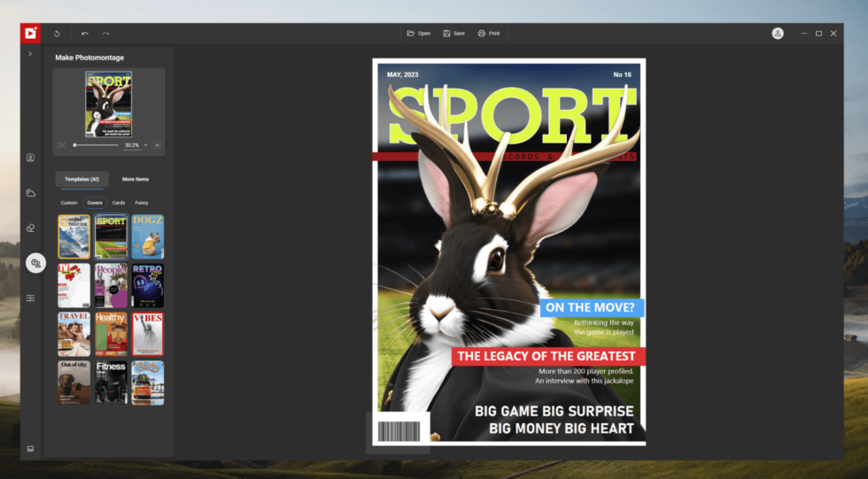Click the undo arrow in top toolbar

(85, 34)
